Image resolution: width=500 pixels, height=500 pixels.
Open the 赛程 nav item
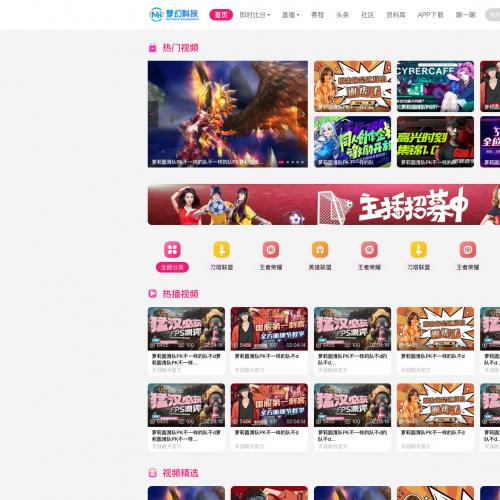click(x=317, y=15)
